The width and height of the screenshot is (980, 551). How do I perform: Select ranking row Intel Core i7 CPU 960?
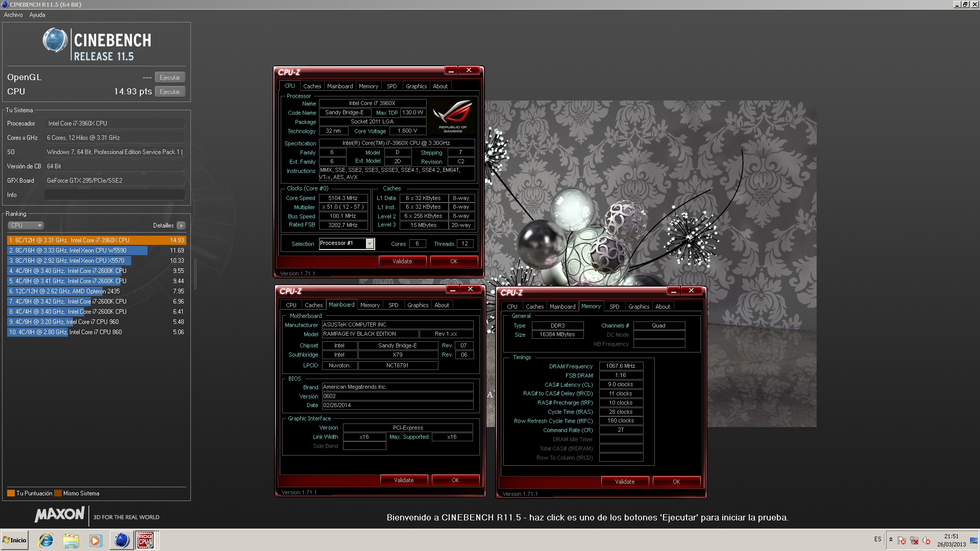point(96,322)
